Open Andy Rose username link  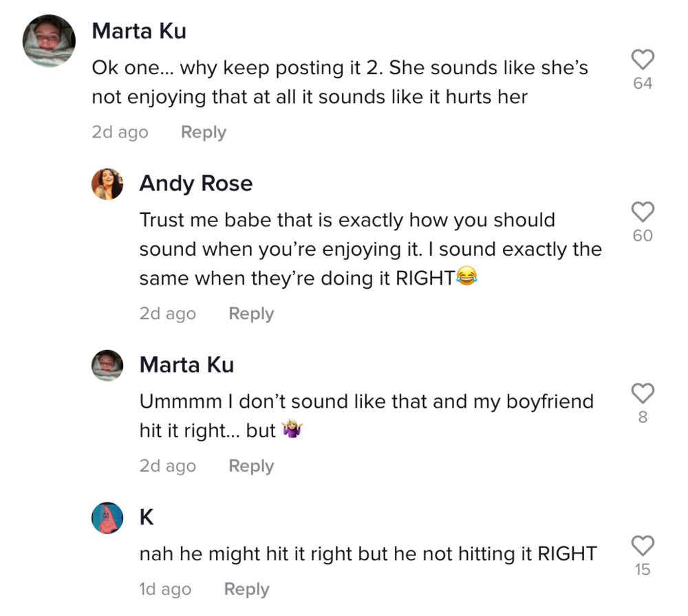(196, 184)
